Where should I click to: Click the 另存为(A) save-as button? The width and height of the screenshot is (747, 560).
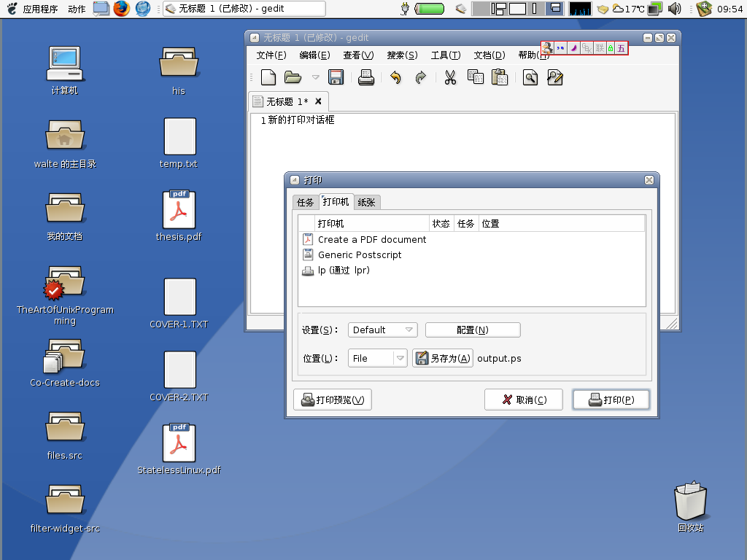[443, 359]
